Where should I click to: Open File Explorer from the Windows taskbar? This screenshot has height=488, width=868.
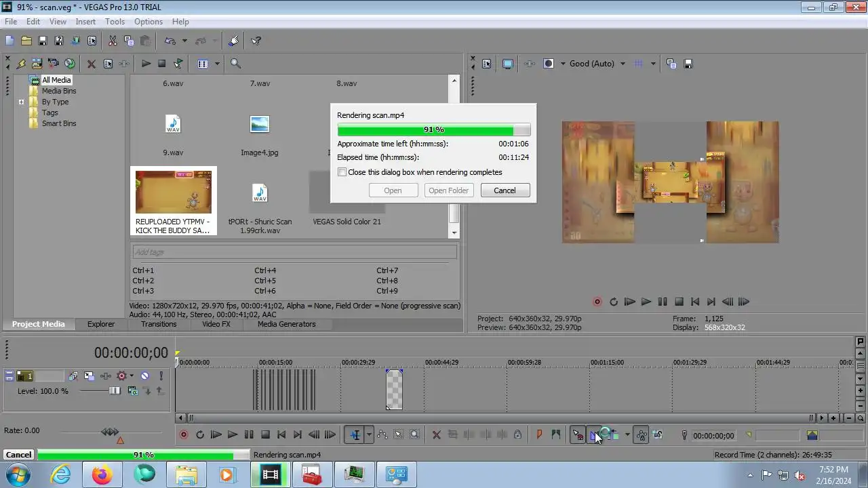(x=186, y=474)
